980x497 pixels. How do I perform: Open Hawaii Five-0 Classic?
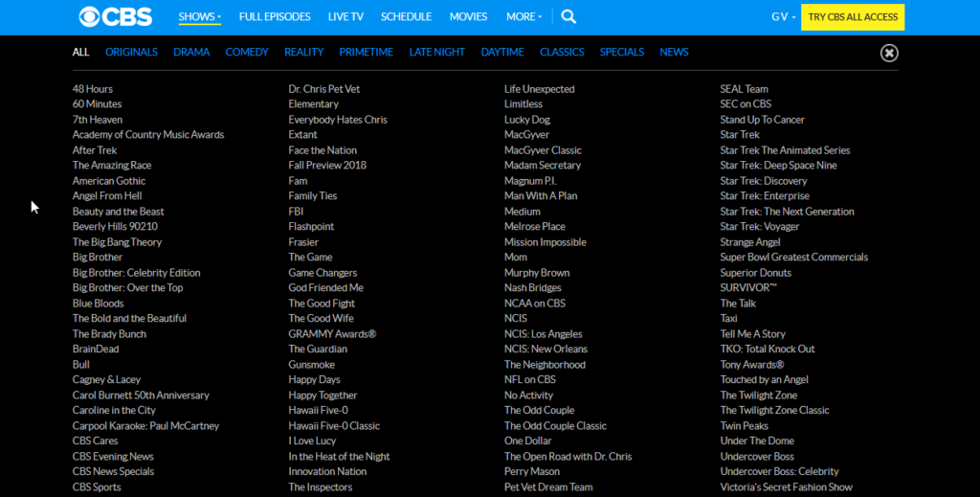tap(334, 426)
